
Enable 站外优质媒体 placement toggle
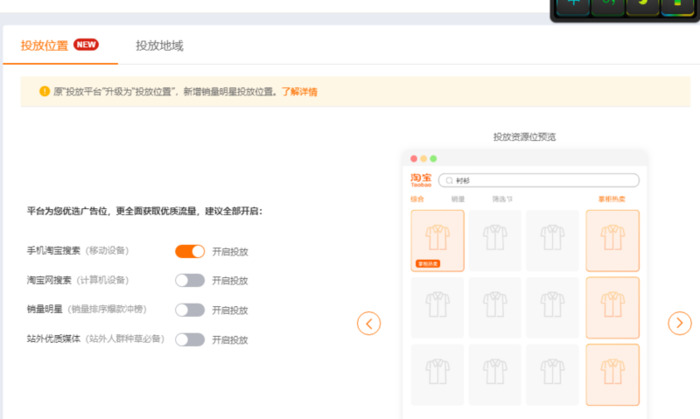pos(189,339)
